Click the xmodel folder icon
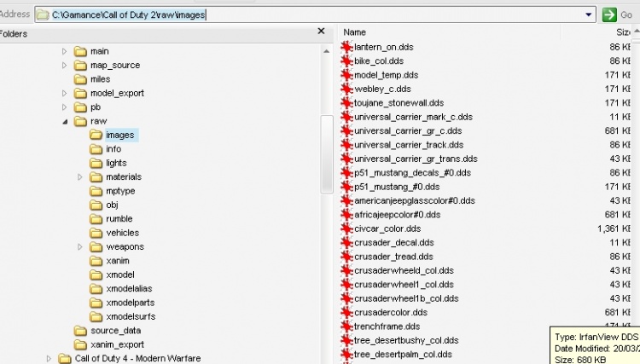This screenshot has width=640, height=364. [96, 274]
